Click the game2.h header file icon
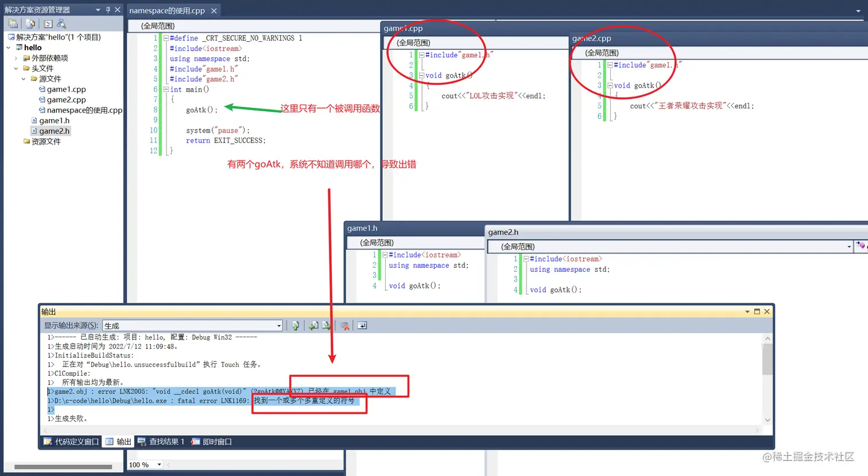Viewport: 868px width, 476px height. 34,131
